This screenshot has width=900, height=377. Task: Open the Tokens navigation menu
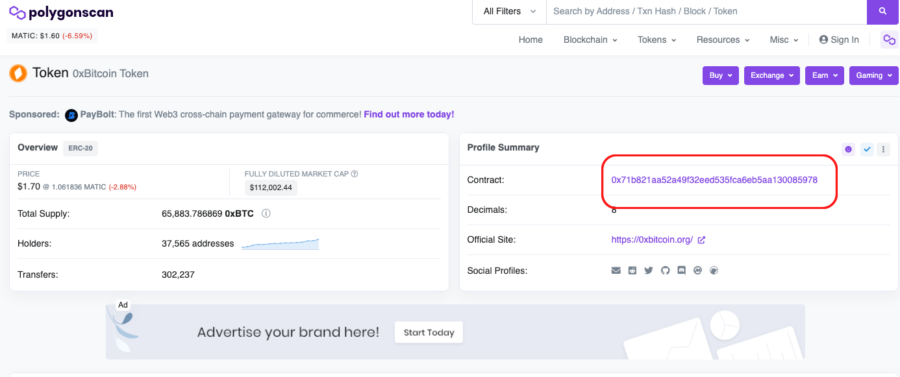coord(657,40)
